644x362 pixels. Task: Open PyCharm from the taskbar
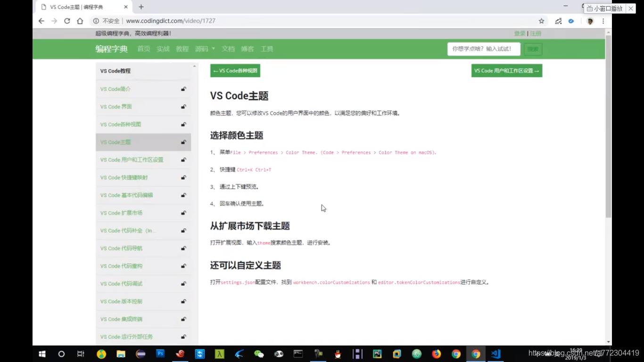pyautogui.click(x=377, y=354)
